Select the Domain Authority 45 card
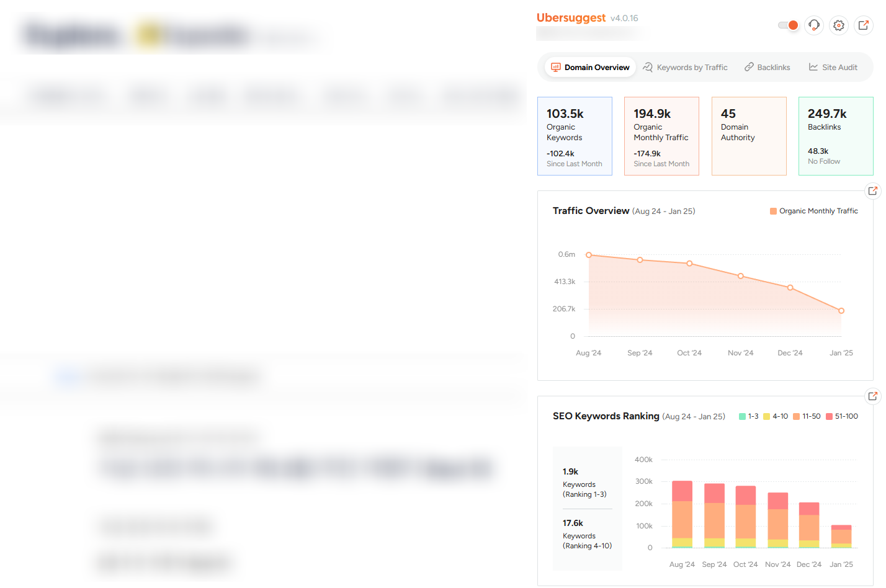Viewport: 886px width, 588px height. coord(749,136)
